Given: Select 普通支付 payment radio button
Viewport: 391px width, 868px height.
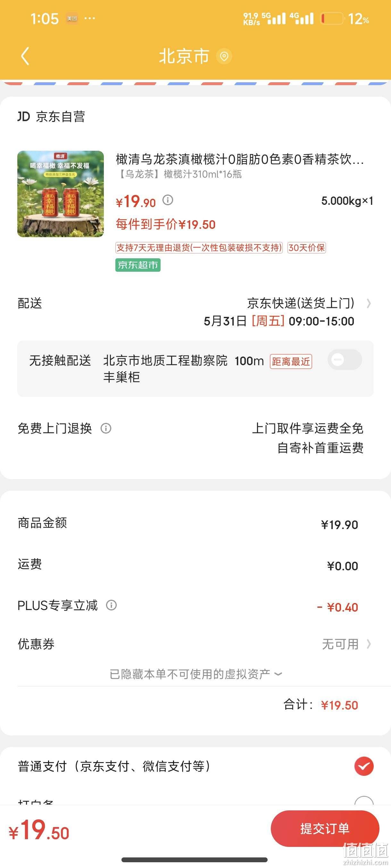Looking at the screenshot, I should [364, 766].
